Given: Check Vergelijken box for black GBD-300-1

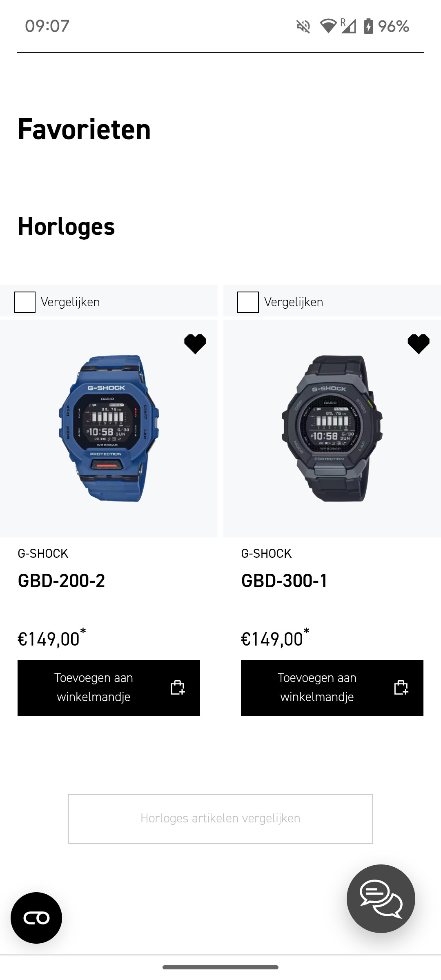Looking at the screenshot, I should pos(248,302).
